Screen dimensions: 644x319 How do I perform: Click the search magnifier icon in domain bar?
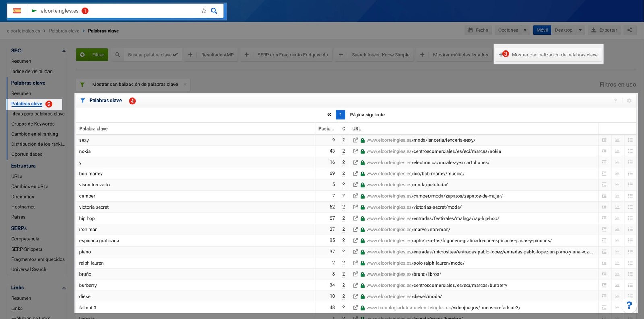(x=214, y=11)
